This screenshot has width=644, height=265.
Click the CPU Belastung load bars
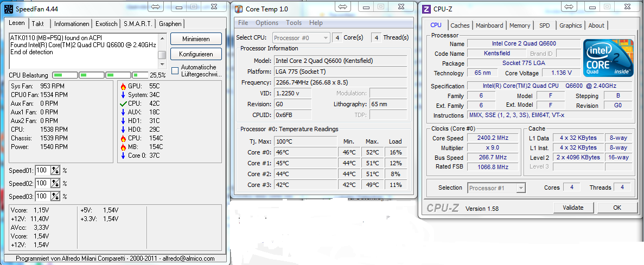(x=100, y=75)
